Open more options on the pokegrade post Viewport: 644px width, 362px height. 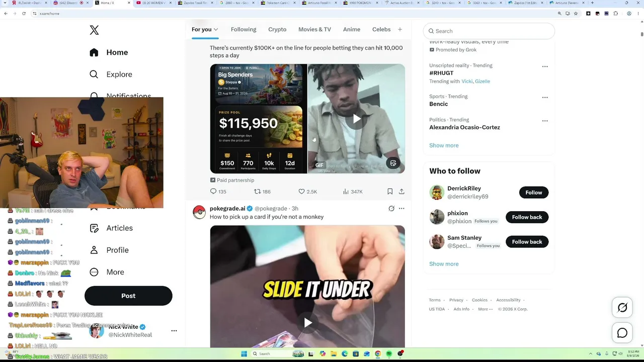(401, 209)
